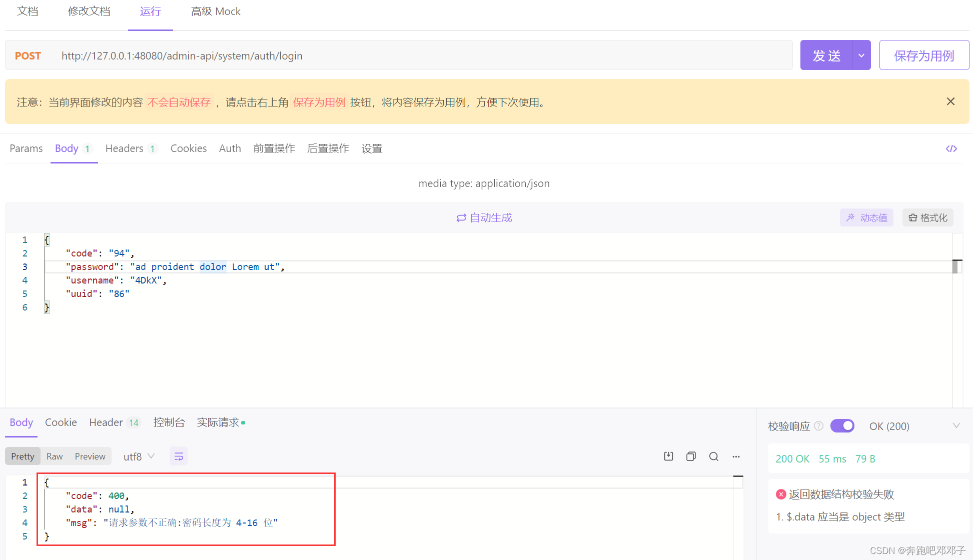Image resolution: width=973 pixels, height=560 pixels.
Task: Click the 自动生成 link
Action: (484, 218)
